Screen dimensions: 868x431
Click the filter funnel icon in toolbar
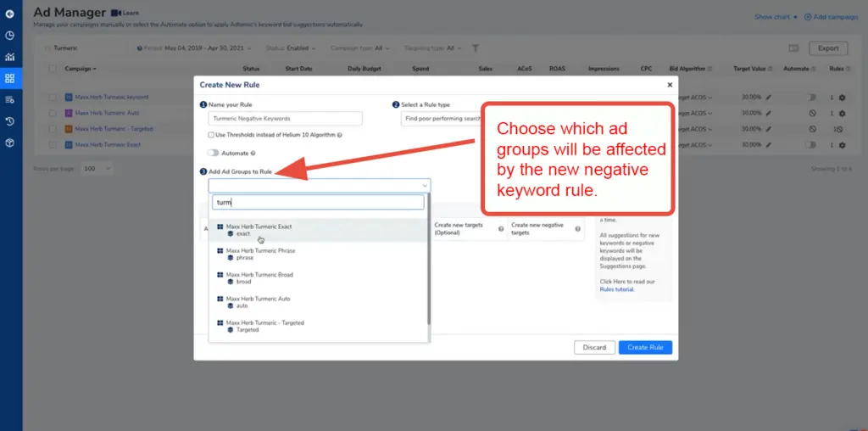pos(476,48)
